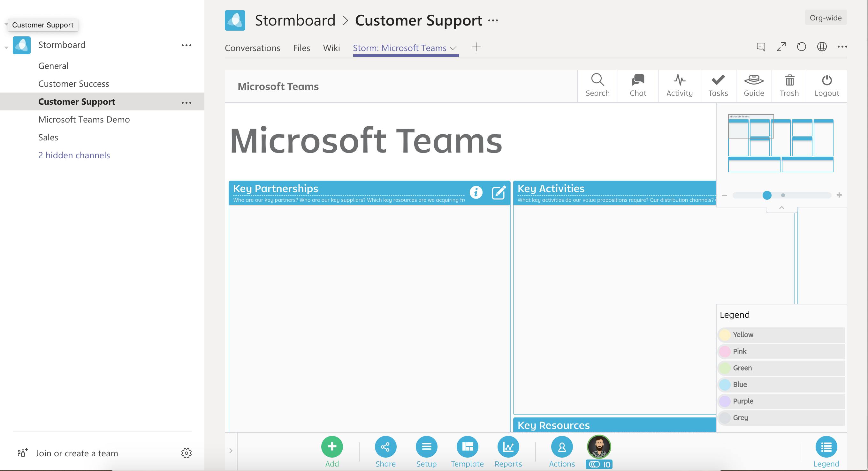
Task: Click the Logout power icon
Action: pos(826,80)
